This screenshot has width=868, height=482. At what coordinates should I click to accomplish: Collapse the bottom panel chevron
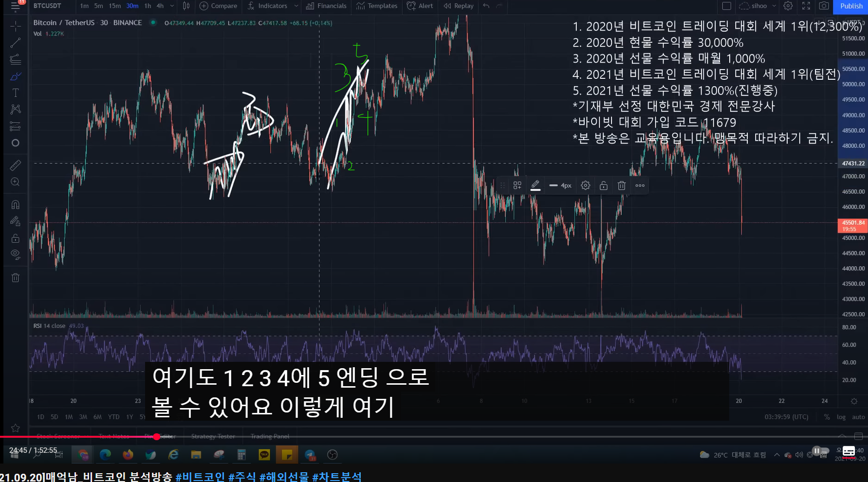[842, 436]
